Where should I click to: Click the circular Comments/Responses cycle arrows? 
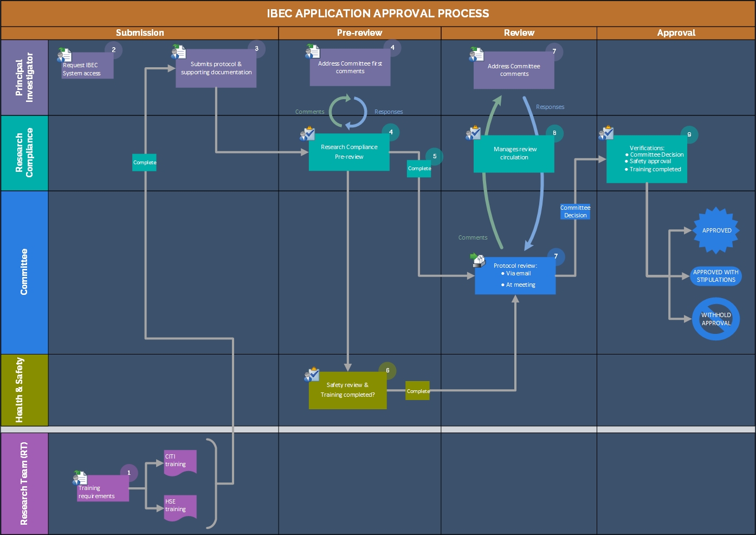[348, 112]
